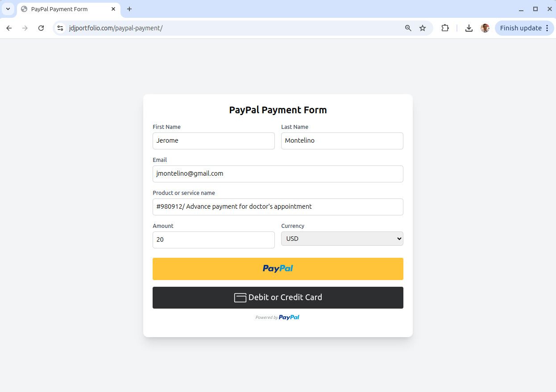Expand the Currency USD dropdown
Screen dimensions: 556x392
coord(342,239)
